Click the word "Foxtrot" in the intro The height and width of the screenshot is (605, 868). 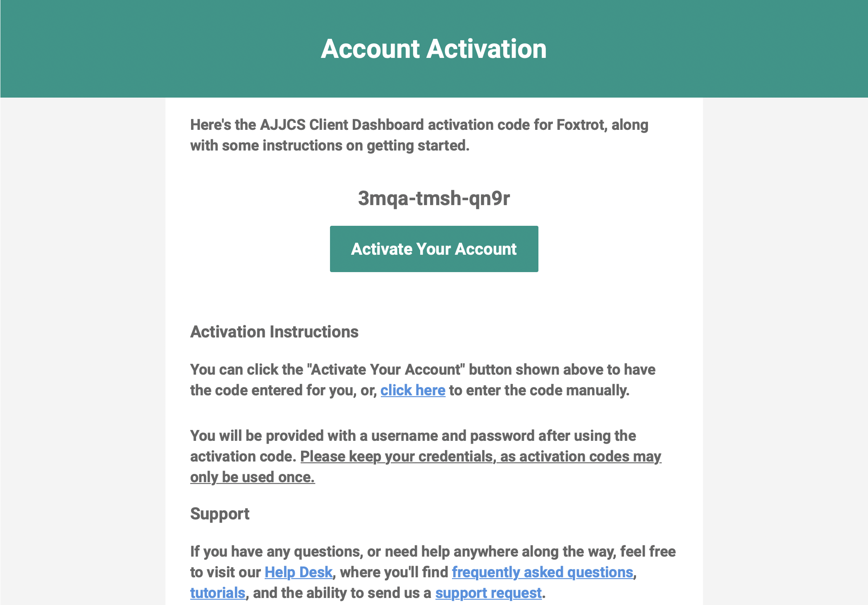point(581,125)
